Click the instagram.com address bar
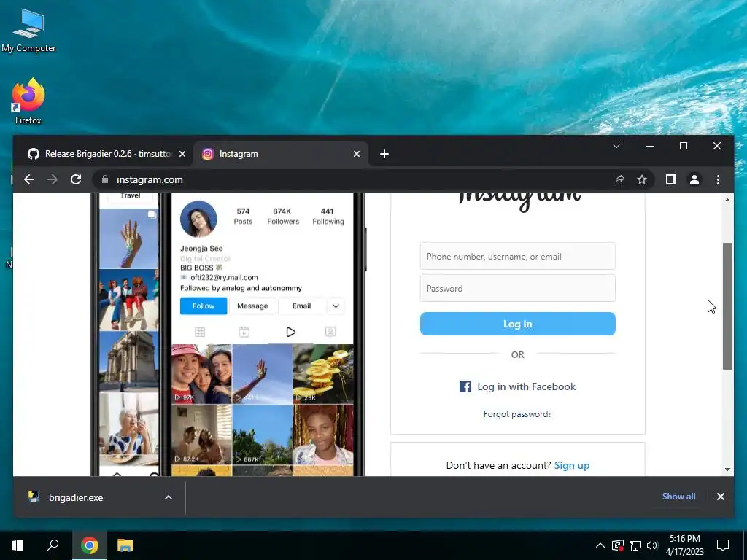This screenshot has width=747, height=560. pyautogui.click(x=352, y=179)
